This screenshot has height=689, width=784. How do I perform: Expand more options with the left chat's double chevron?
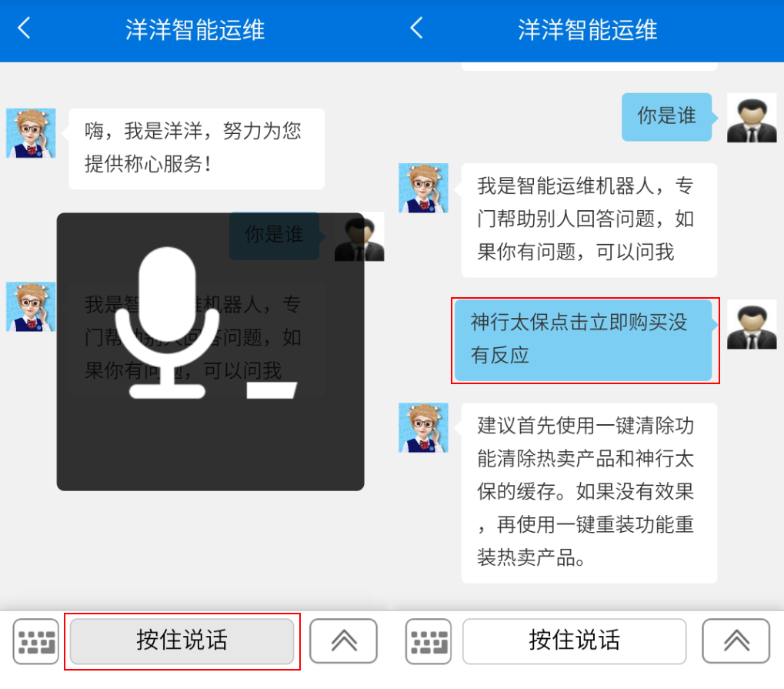coord(343,641)
